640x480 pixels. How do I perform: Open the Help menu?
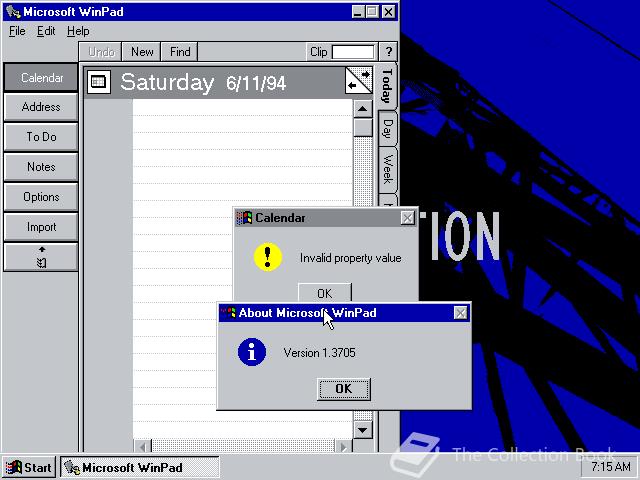click(x=78, y=31)
